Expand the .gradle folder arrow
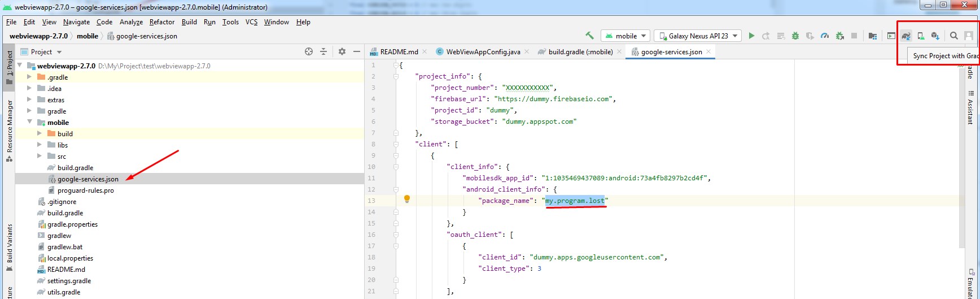 [29, 77]
